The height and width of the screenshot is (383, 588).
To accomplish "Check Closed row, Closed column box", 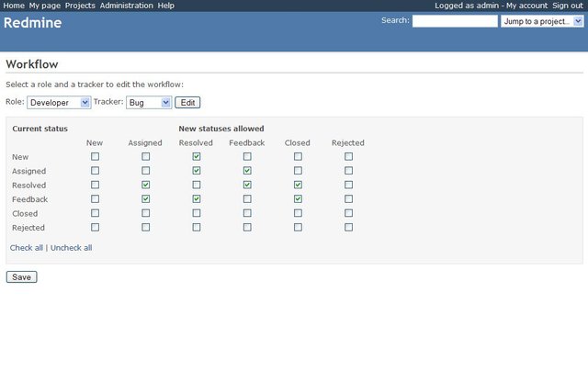I will (298, 213).
